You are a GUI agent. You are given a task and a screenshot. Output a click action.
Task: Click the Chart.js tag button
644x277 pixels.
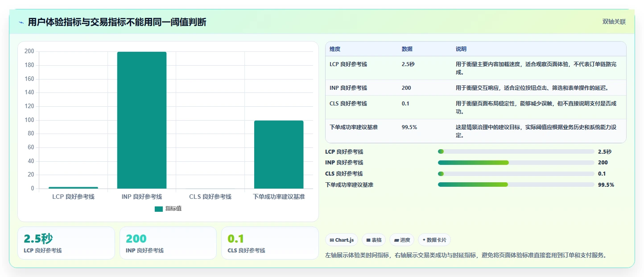342,240
